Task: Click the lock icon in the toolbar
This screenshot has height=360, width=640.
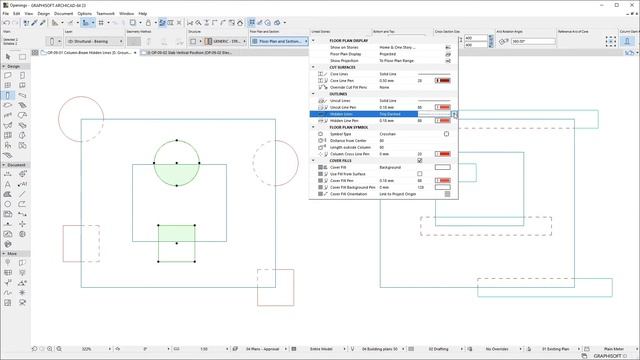Action: 149,23
